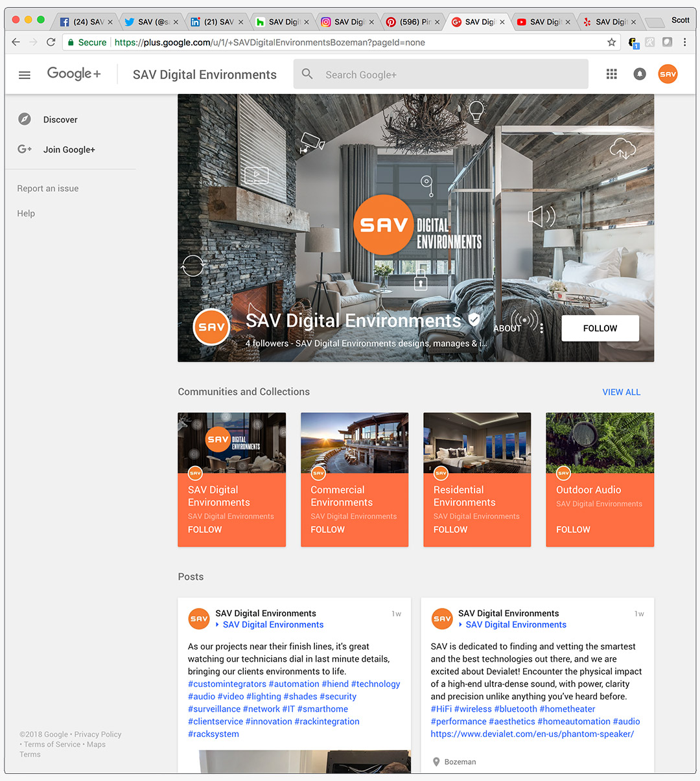Image resolution: width=700 pixels, height=781 pixels.
Task: Open the Terms of Service link
Action: pyautogui.click(x=52, y=744)
